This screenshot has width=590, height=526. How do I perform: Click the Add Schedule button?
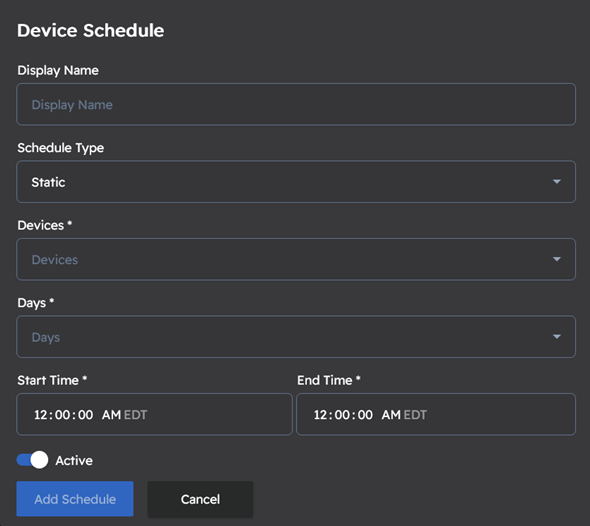click(75, 499)
